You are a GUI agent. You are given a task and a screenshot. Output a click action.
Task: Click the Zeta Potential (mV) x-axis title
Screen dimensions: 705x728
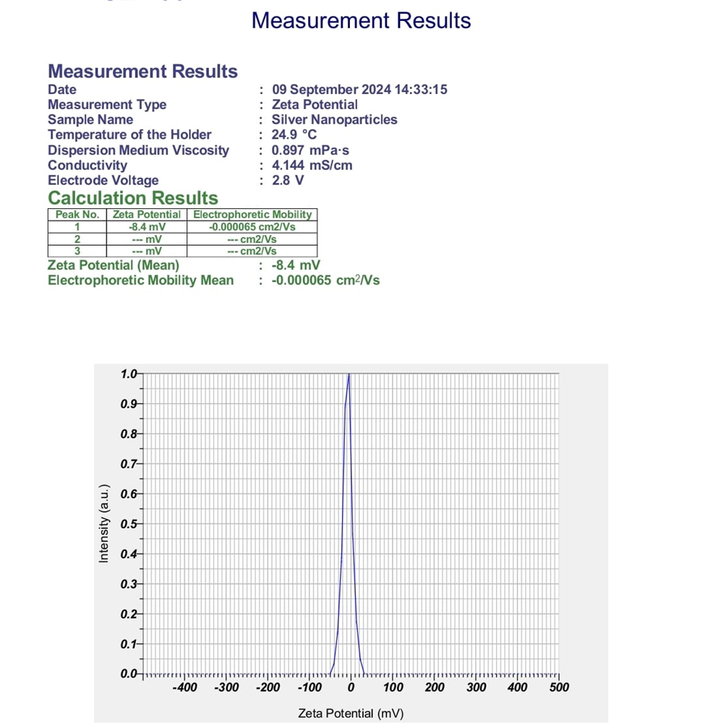[x=351, y=714]
